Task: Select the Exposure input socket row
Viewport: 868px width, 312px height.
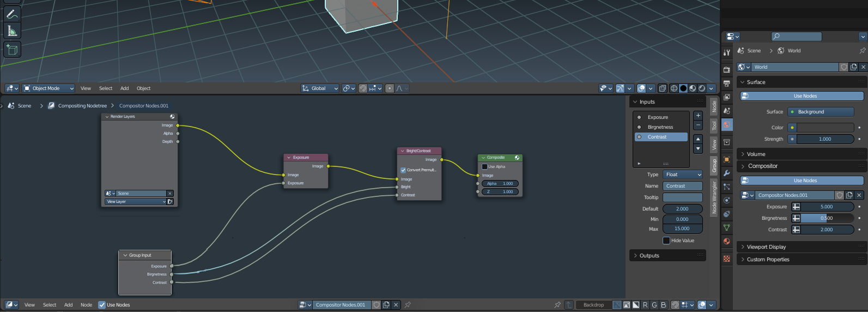Action: (x=661, y=117)
